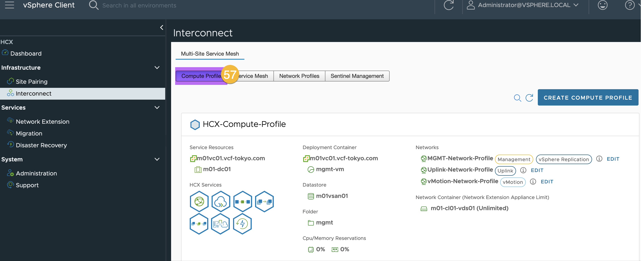
Task: Click the HCX-Compute-Profile hexagon icon
Action: pyautogui.click(x=195, y=125)
